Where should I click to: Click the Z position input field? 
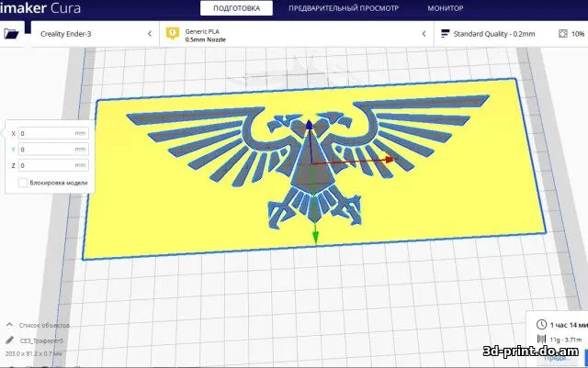[x=53, y=165]
